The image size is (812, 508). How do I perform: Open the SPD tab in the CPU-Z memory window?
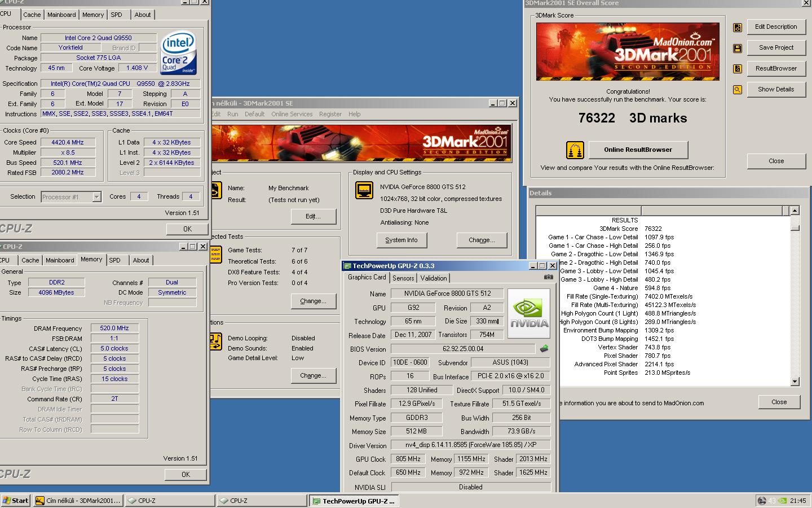tap(114, 260)
